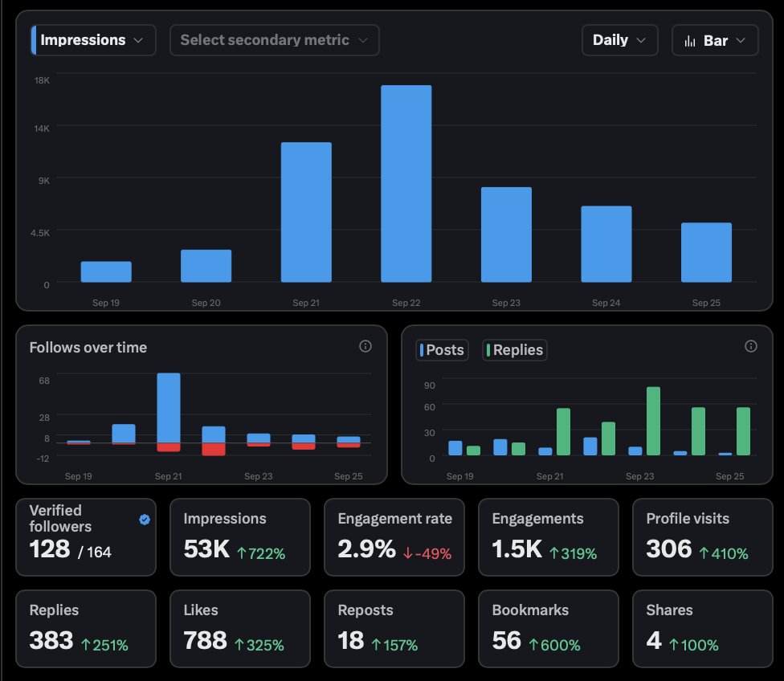This screenshot has height=681, width=784.
Task: Click the Sep 20 impressions bar
Action: coord(206,266)
